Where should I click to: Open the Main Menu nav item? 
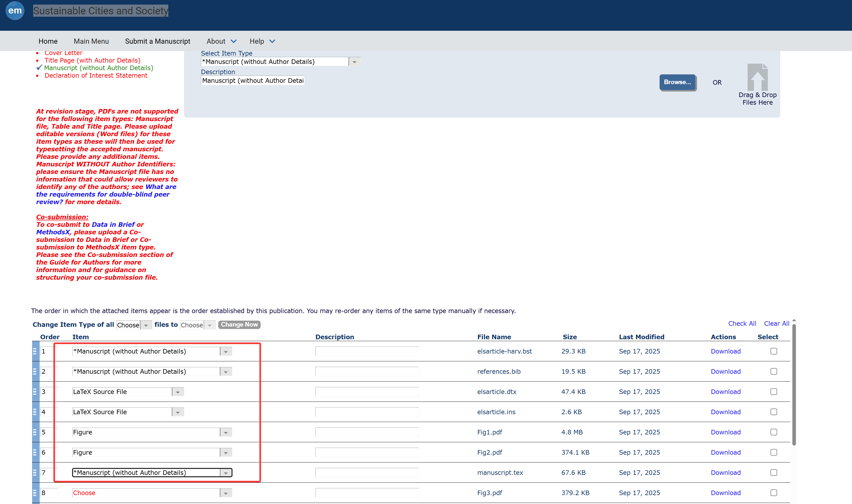tap(91, 41)
